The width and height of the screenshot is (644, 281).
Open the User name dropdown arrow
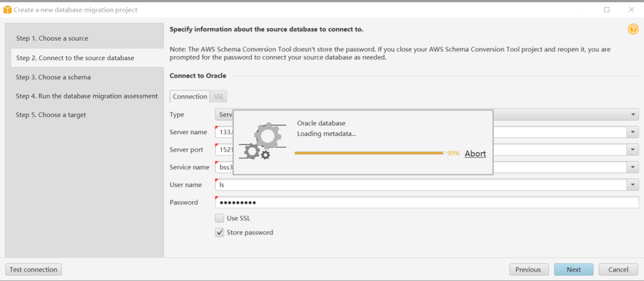(633, 185)
